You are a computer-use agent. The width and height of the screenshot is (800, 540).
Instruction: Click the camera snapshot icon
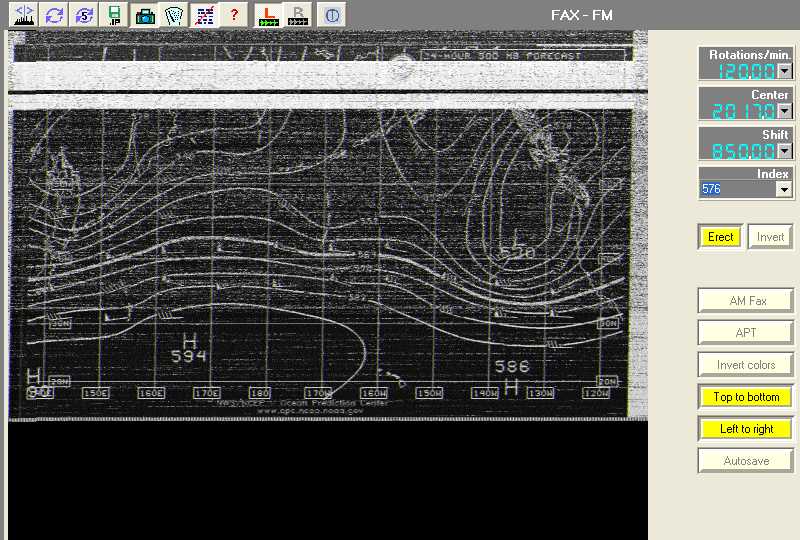point(144,15)
